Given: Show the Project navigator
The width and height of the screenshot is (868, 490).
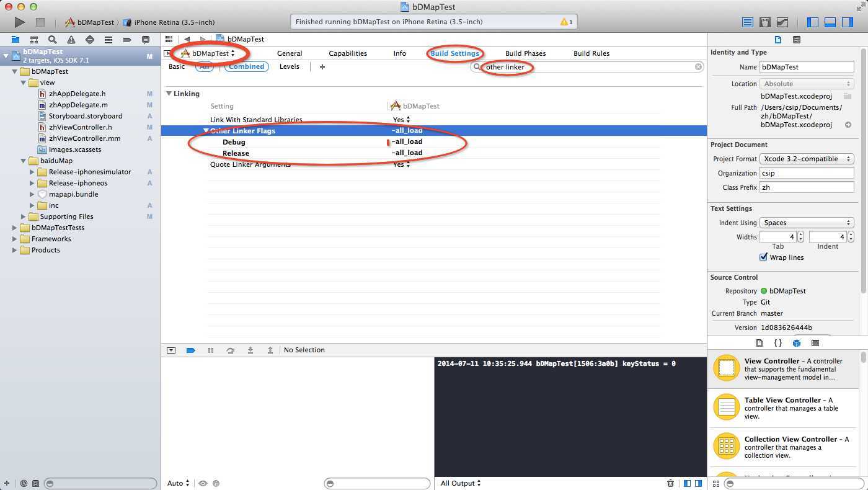Looking at the screenshot, I should 15,40.
